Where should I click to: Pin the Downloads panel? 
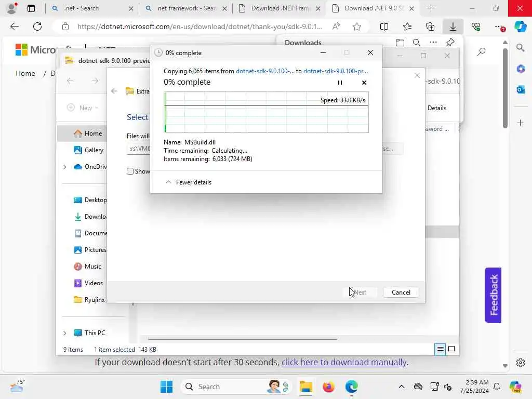click(450, 43)
